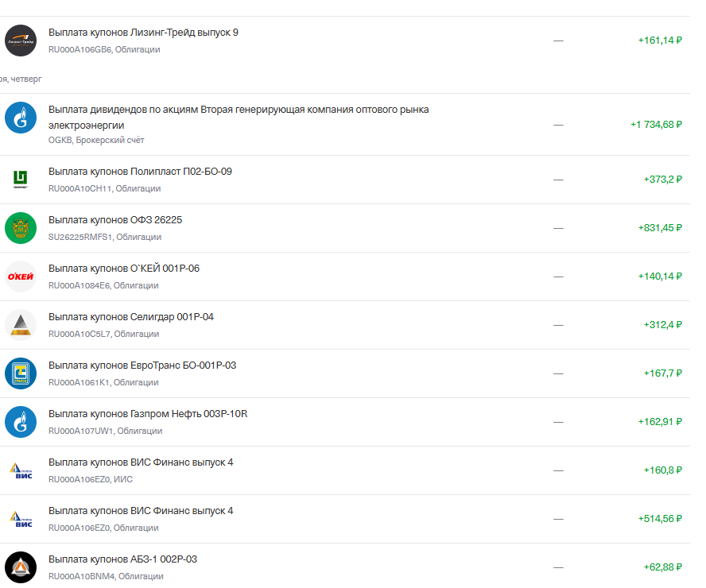Select the RU000A10BNM4, Облигации subtitle
706x588 pixels.
point(106,576)
